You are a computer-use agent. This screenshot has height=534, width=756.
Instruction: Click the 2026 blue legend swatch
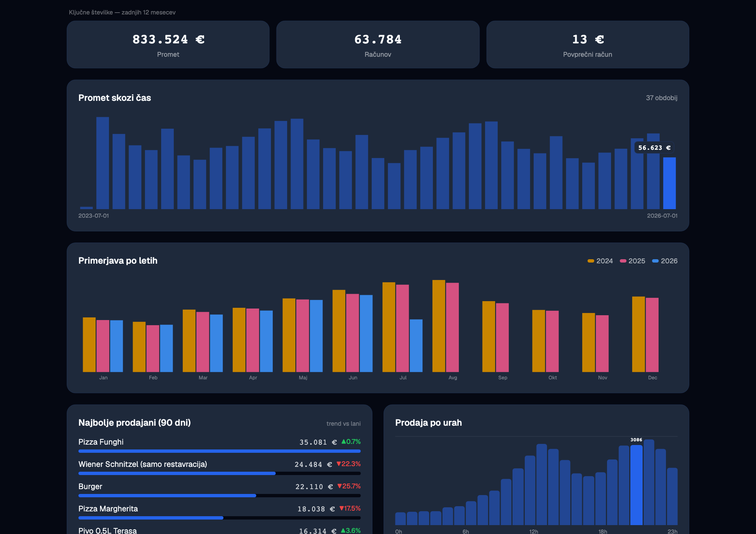(x=655, y=261)
